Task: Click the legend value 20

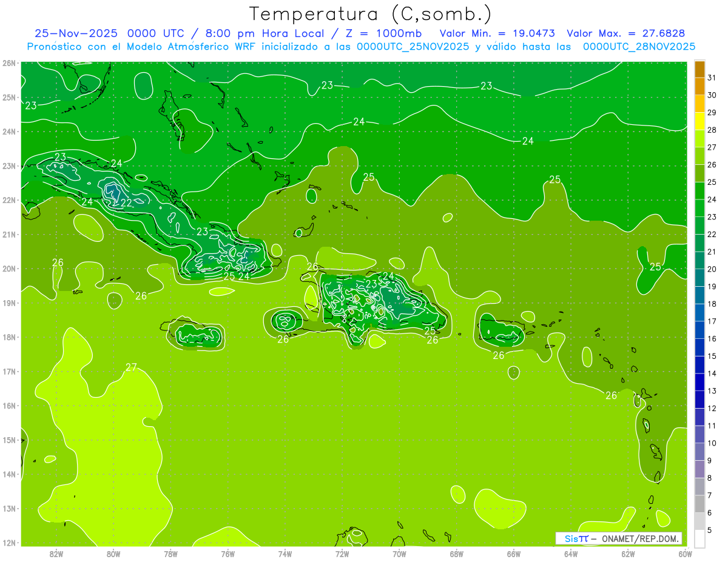Action: pyautogui.click(x=712, y=269)
